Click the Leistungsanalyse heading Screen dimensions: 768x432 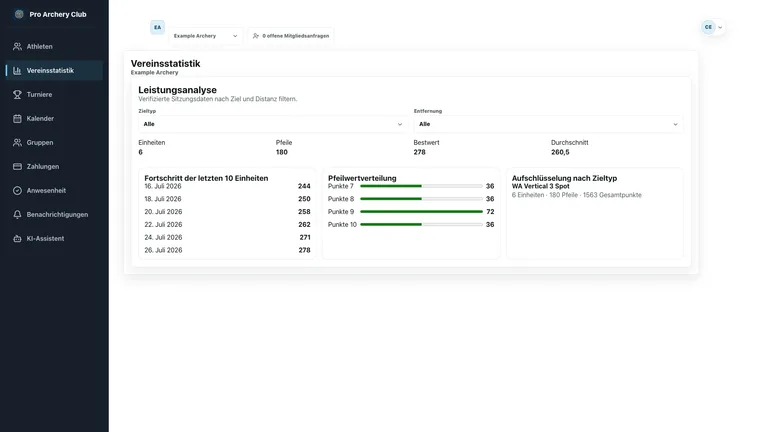coord(177,90)
